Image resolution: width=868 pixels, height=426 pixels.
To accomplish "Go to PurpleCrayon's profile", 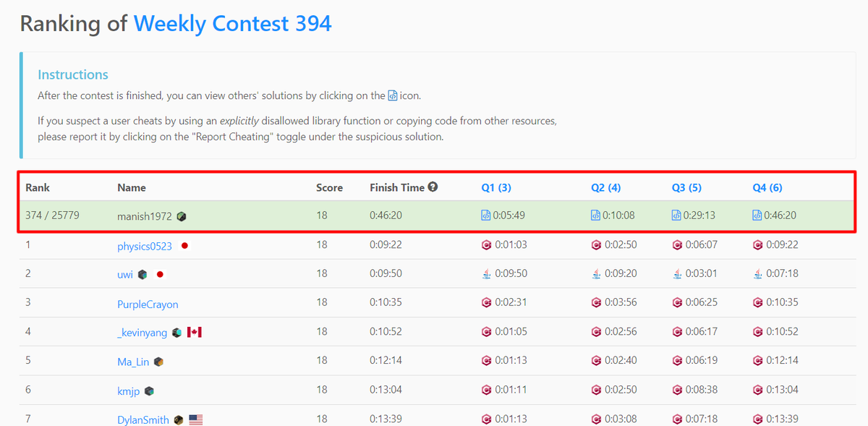I will point(148,304).
